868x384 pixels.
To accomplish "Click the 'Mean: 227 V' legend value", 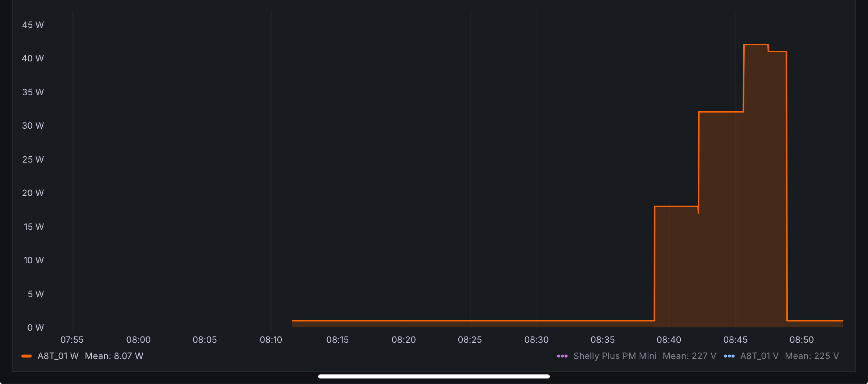I will [689, 356].
